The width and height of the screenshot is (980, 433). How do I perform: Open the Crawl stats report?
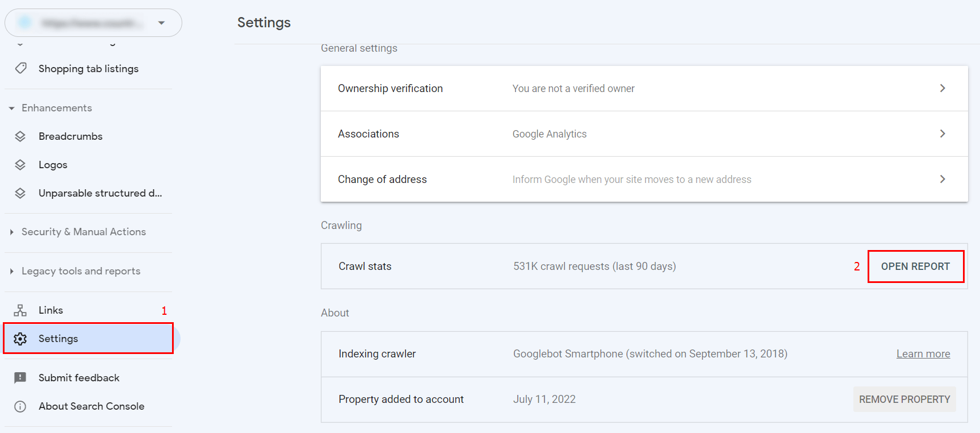pyautogui.click(x=915, y=267)
